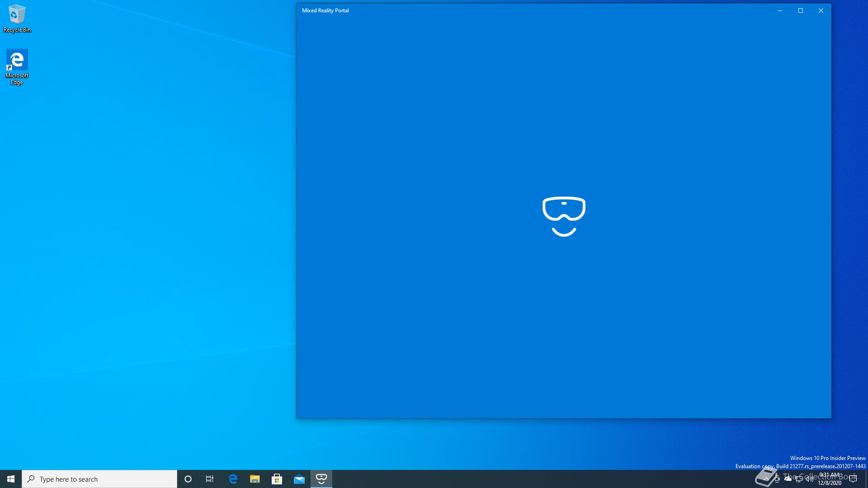
Task: Open the Mail app in taskbar
Action: [299, 479]
